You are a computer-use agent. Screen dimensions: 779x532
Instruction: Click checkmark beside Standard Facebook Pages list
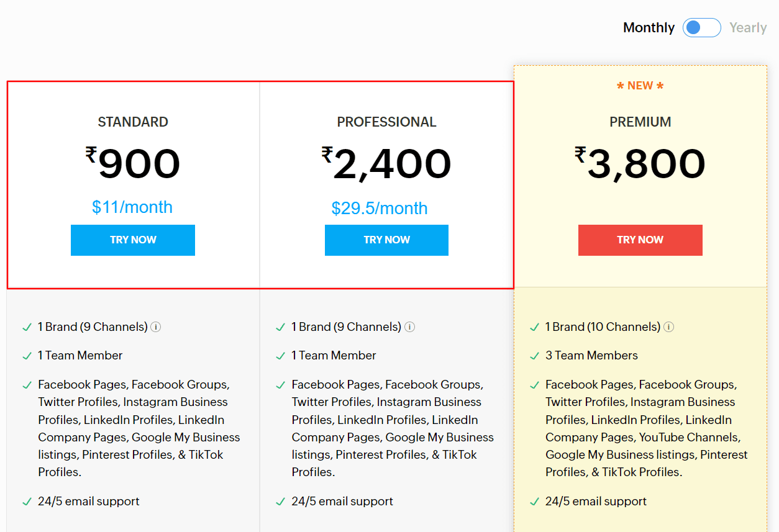point(27,385)
